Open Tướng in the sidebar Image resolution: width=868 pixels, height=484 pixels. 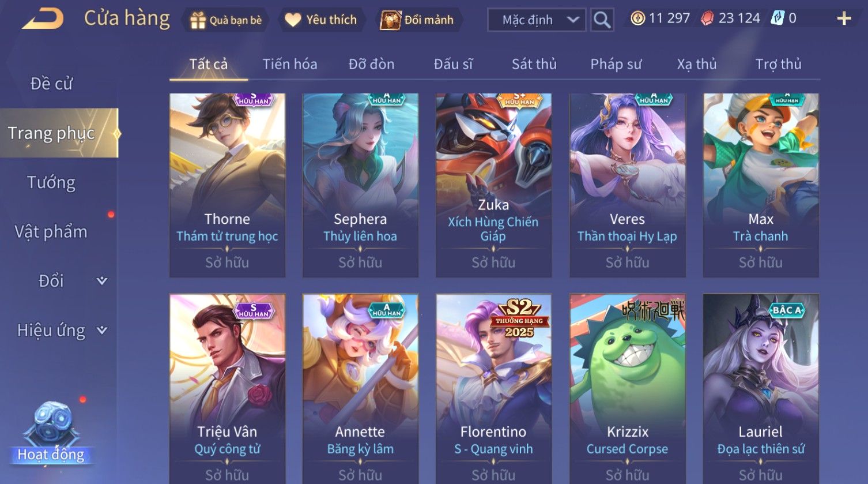click(51, 183)
